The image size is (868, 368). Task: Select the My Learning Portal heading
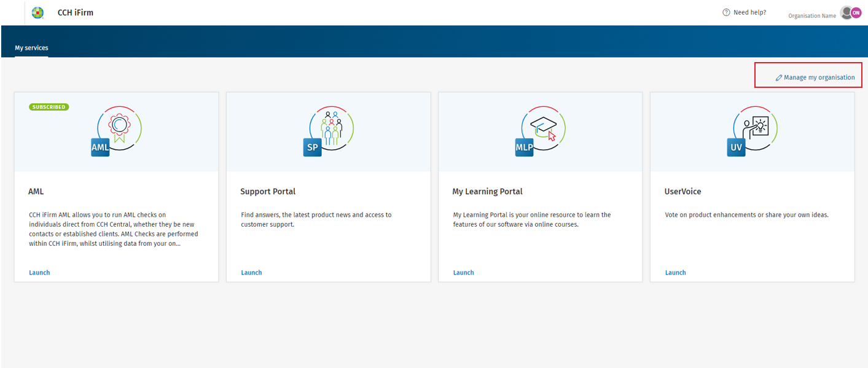pos(488,192)
